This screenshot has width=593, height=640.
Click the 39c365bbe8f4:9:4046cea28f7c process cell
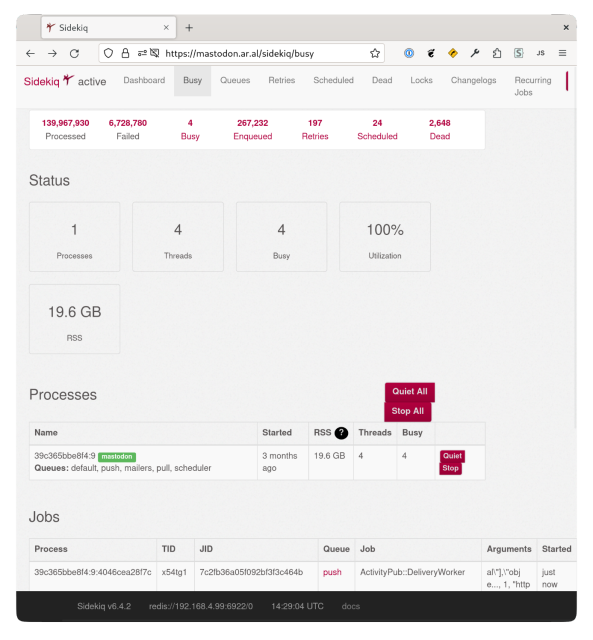[x=93, y=576]
